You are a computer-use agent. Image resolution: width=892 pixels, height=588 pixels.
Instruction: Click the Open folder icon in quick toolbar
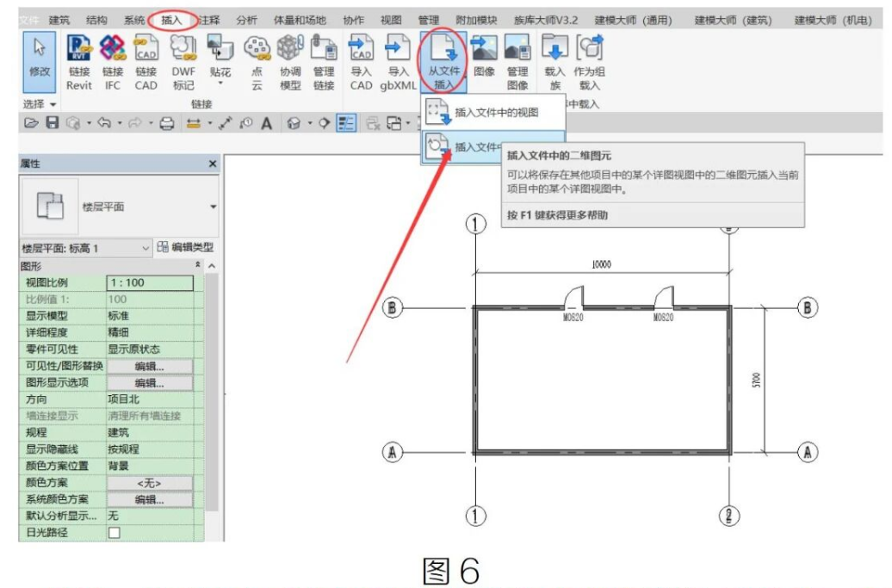click(x=31, y=123)
